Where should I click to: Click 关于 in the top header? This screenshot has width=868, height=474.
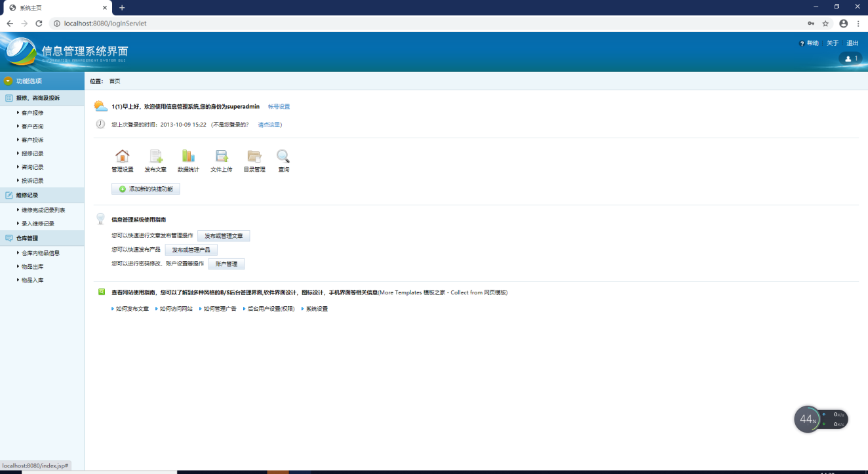[833, 43]
